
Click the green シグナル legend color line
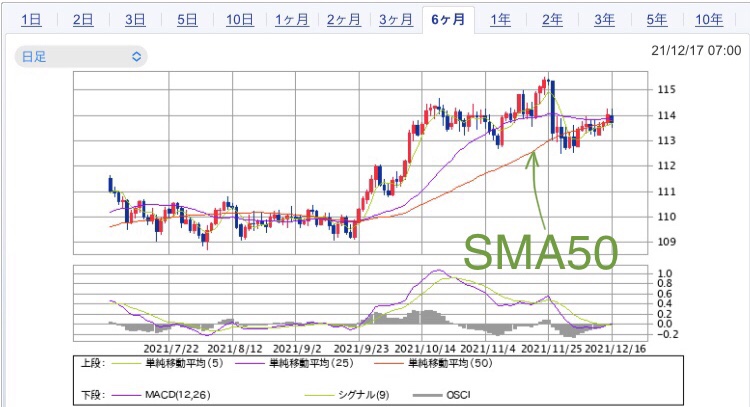point(319,396)
